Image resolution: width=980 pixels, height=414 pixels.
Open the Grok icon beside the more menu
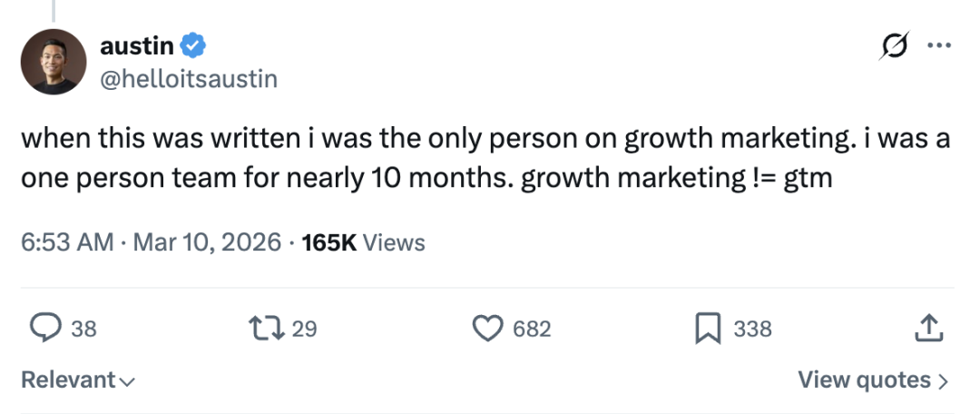point(893,47)
